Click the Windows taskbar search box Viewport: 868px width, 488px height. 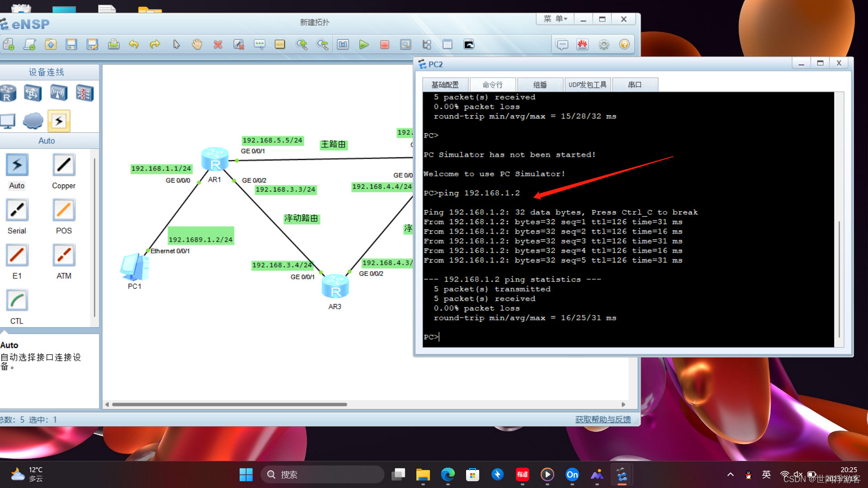[322, 474]
